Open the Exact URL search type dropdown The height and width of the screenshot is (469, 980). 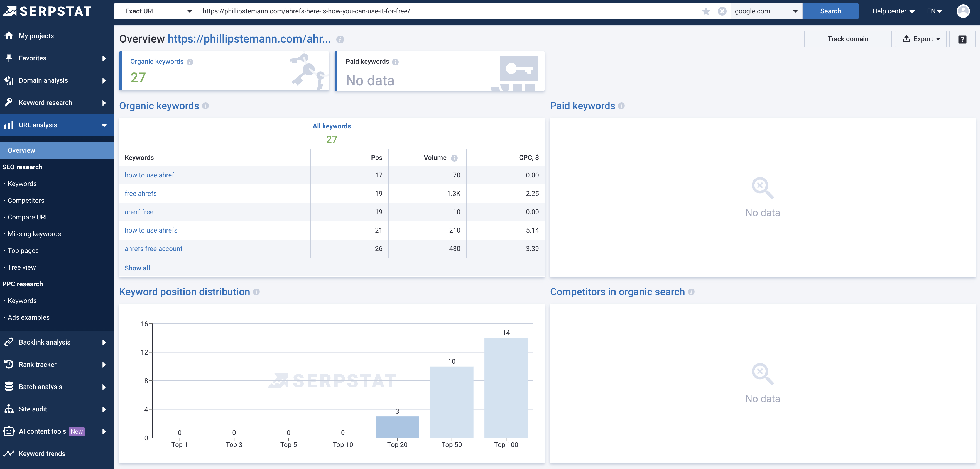pos(155,11)
